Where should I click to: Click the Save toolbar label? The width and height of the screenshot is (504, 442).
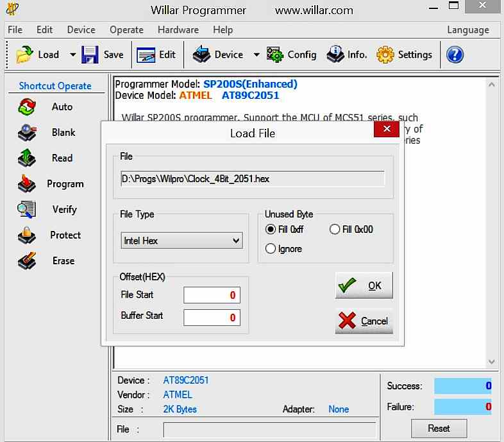[113, 55]
